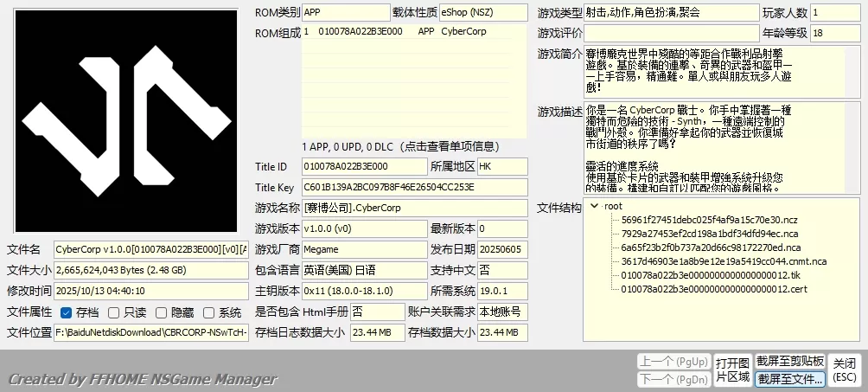
Task: Toggle the 隐藏 hidden checkbox
Action: coord(161,312)
